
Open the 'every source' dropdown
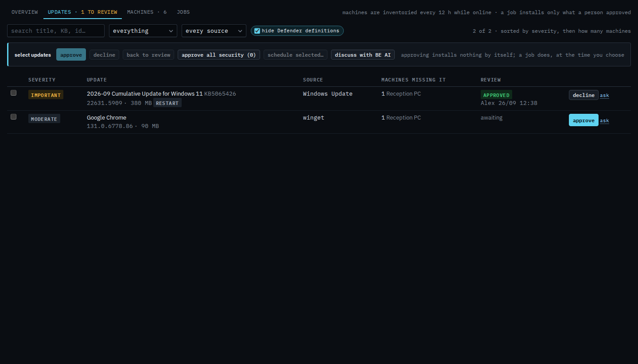pyautogui.click(x=214, y=31)
